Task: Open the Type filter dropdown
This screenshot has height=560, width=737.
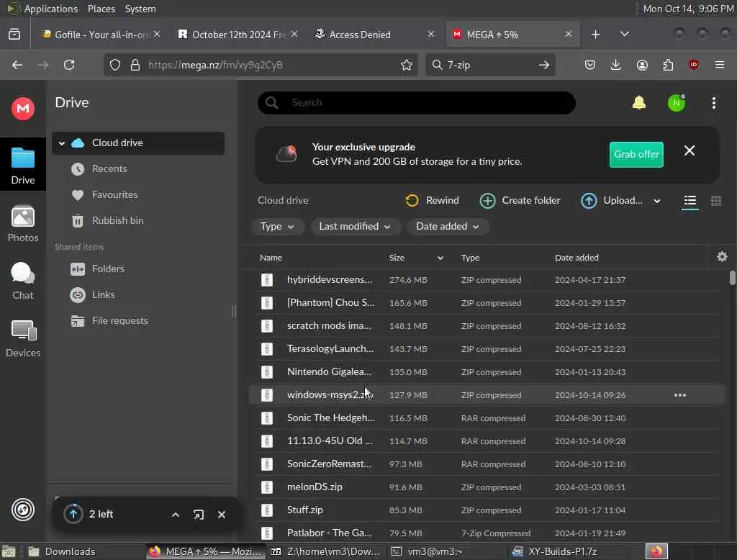Action: [277, 227]
